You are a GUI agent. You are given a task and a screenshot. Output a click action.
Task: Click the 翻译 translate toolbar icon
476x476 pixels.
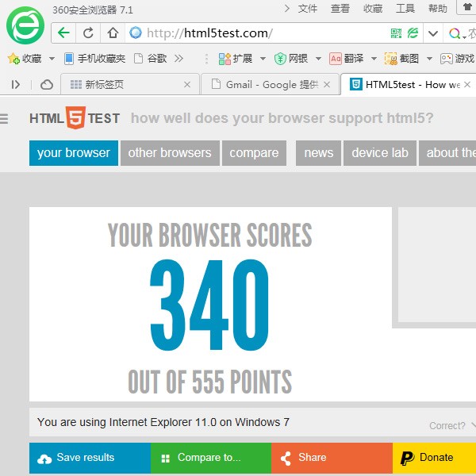(336, 59)
